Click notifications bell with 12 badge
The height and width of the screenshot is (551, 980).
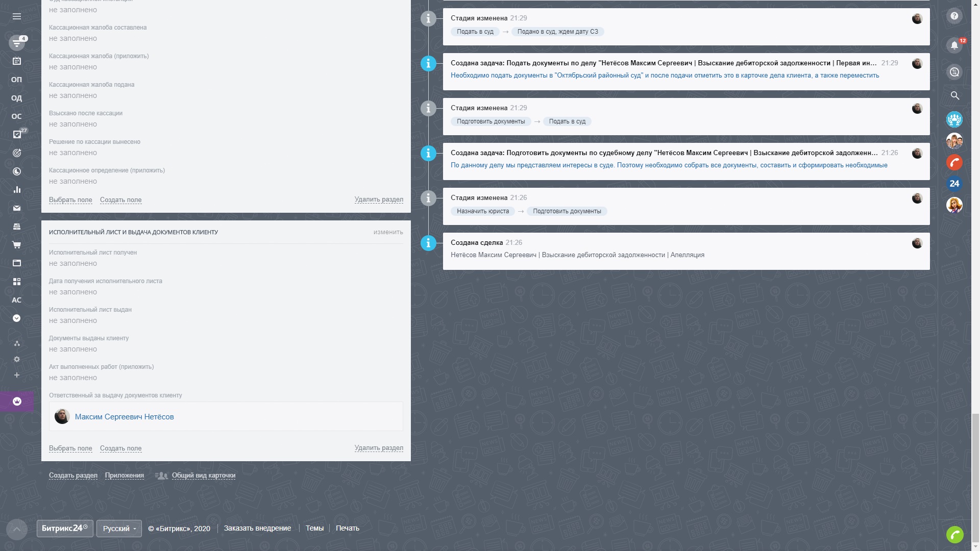[954, 45]
